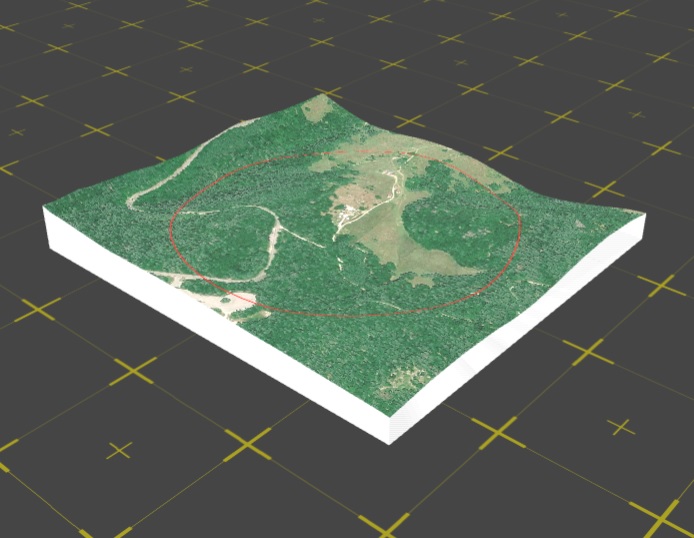Click the terrain's leftmost corner
694x538 pixels.
[x=46, y=210]
